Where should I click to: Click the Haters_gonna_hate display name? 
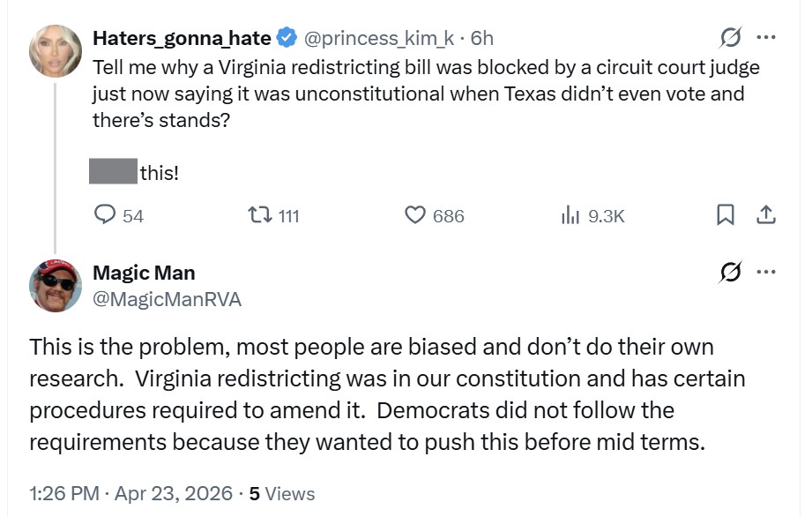click(182, 38)
